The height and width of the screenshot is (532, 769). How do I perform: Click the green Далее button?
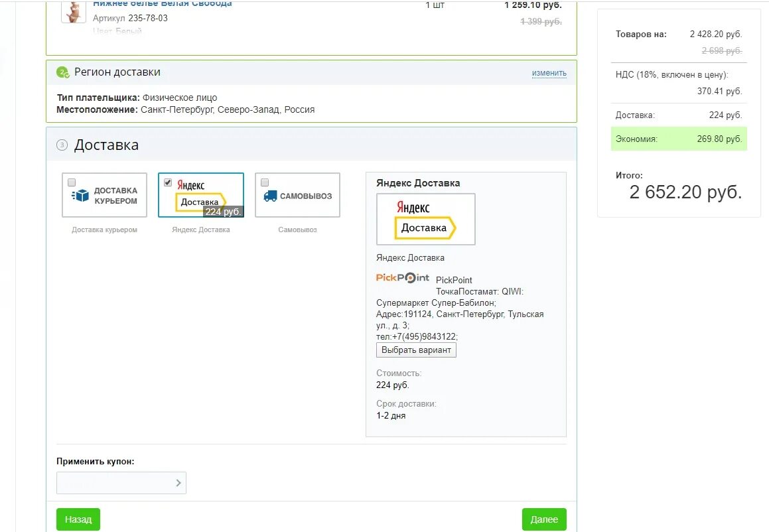tap(544, 519)
